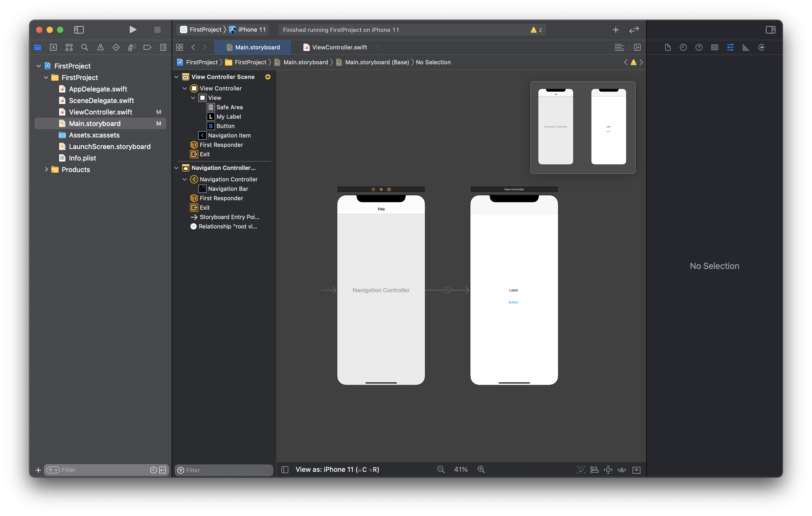Toggle the navigator sidebar visibility

(79, 30)
